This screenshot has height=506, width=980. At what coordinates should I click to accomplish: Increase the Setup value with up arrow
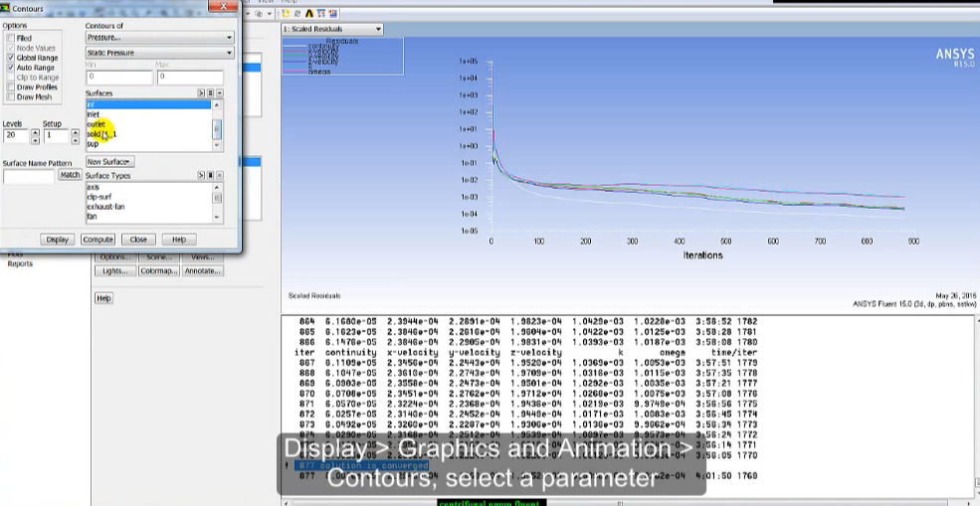pyautogui.click(x=75, y=132)
